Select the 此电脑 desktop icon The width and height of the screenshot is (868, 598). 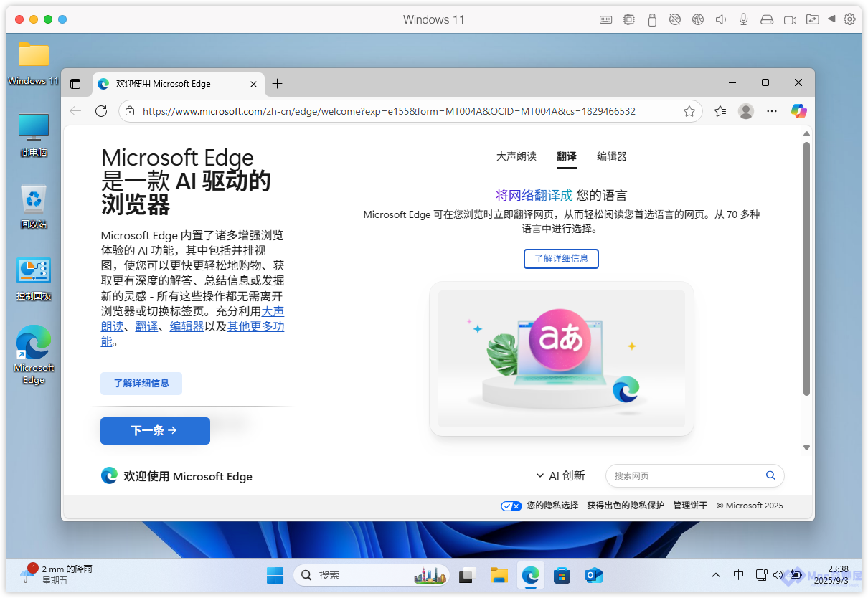click(x=34, y=135)
